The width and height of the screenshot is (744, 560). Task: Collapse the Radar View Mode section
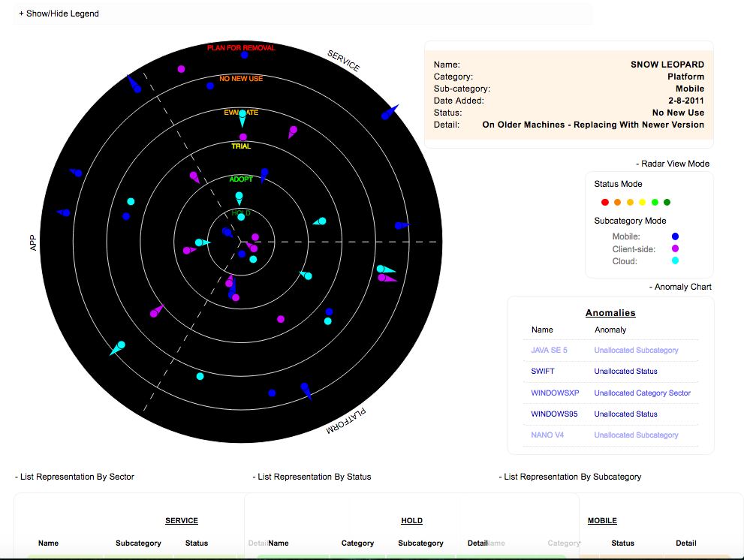pyautogui.click(x=673, y=164)
